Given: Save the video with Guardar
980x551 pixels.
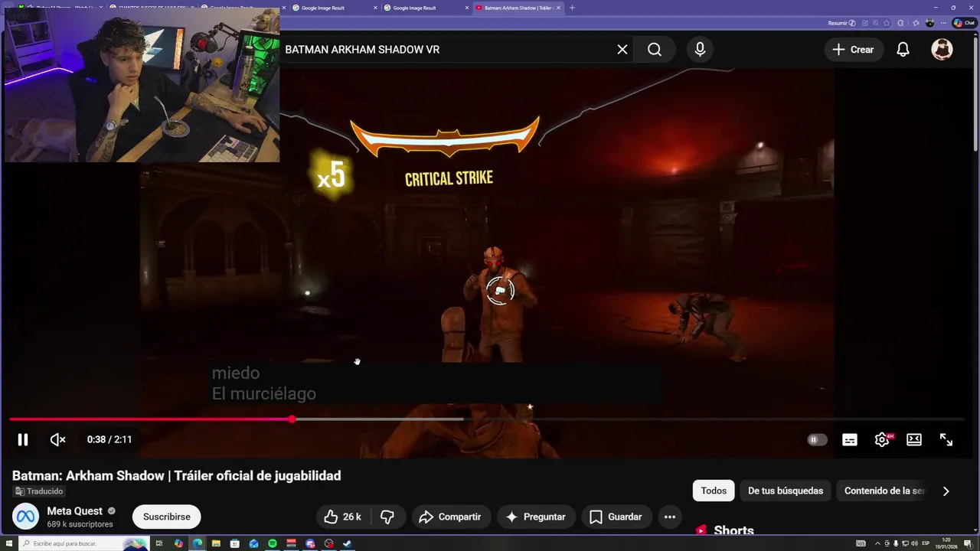Looking at the screenshot, I should point(616,517).
